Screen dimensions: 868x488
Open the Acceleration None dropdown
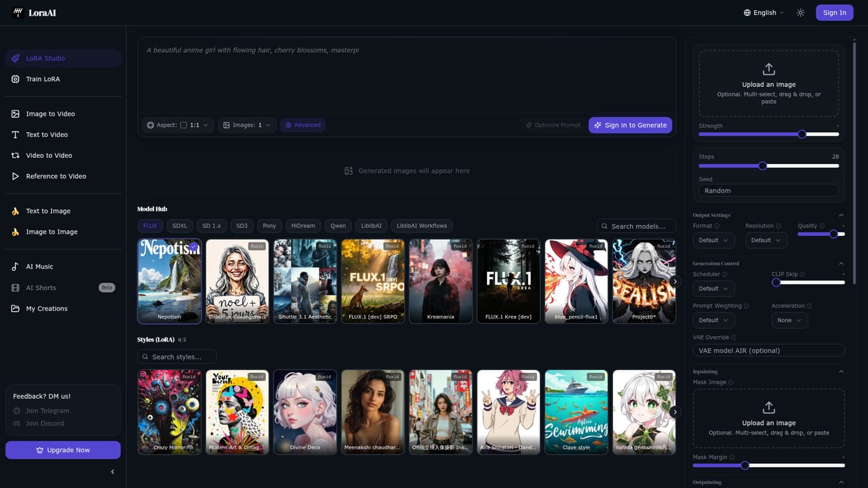(789, 320)
